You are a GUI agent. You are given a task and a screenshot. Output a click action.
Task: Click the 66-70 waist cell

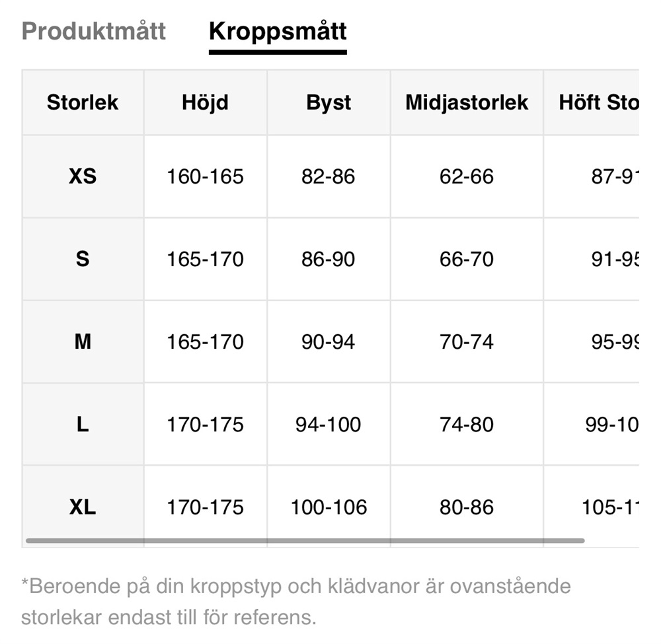click(467, 259)
